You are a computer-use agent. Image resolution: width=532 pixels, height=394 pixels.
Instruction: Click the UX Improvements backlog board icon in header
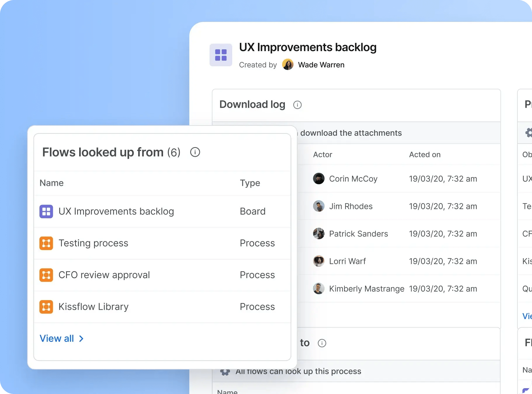pos(221,55)
